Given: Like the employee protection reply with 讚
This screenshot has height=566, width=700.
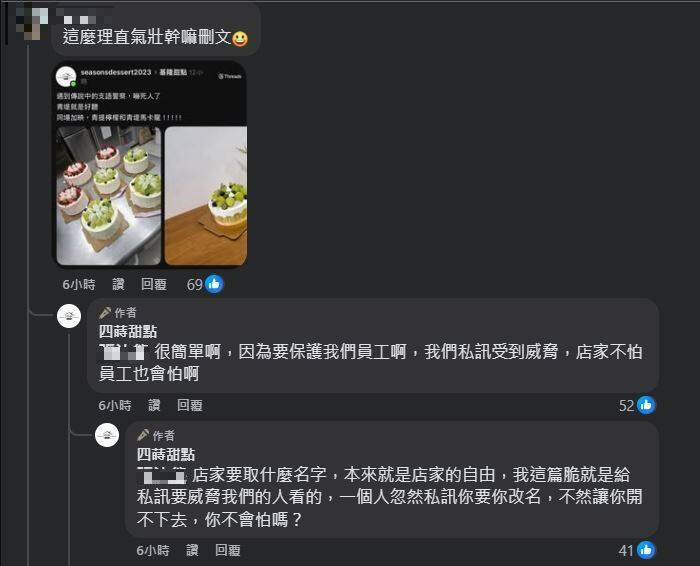Looking at the screenshot, I should coord(154,405).
